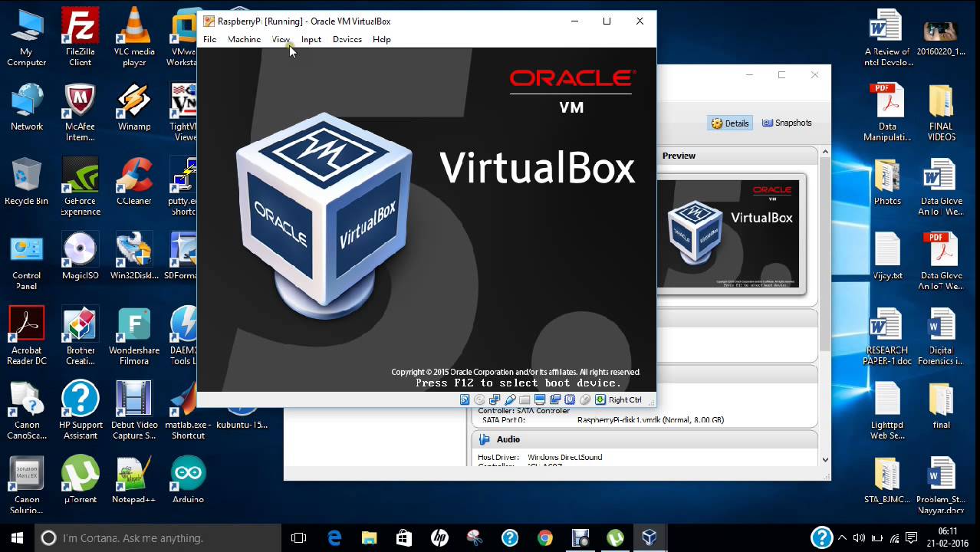Click the shared folders icon in VM status bar

(525, 399)
